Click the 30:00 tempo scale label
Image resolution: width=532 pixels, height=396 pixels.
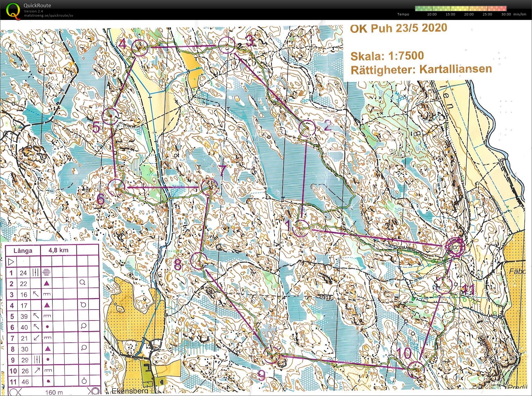[506, 14]
